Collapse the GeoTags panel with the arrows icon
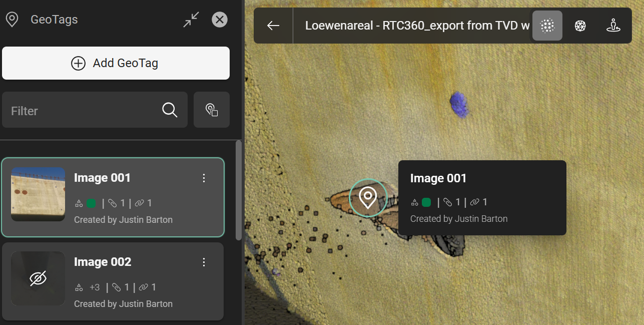The image size is (644, 325). tap(191, 20)
